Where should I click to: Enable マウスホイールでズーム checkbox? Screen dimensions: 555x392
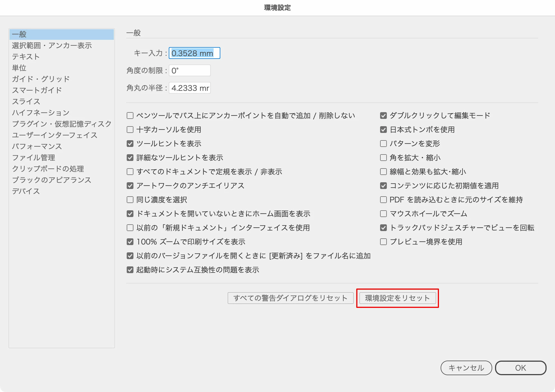coord(383,214)
